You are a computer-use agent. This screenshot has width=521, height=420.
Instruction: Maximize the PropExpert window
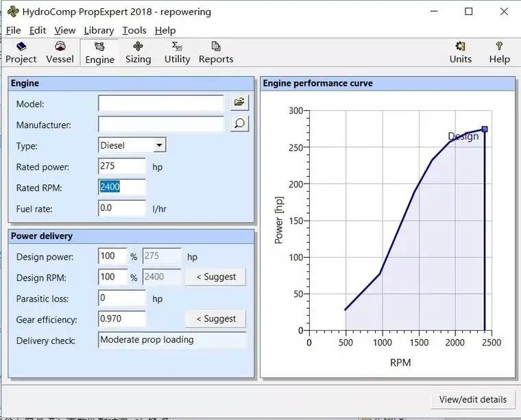coord(468,12)
